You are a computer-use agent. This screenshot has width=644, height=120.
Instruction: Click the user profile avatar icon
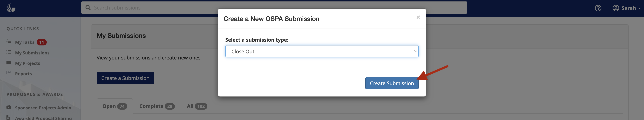coord(615,8)
